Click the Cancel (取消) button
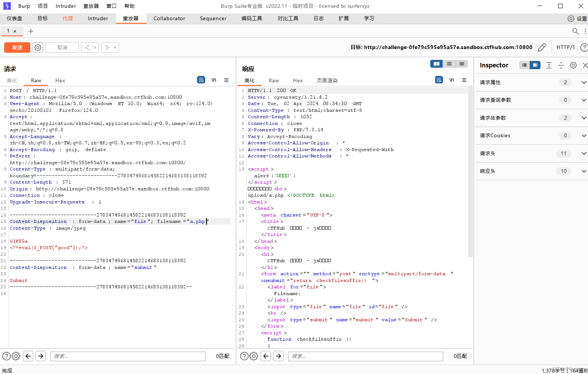Image resolution: width=588 pixels, height=374 pixels. point(62,47)
